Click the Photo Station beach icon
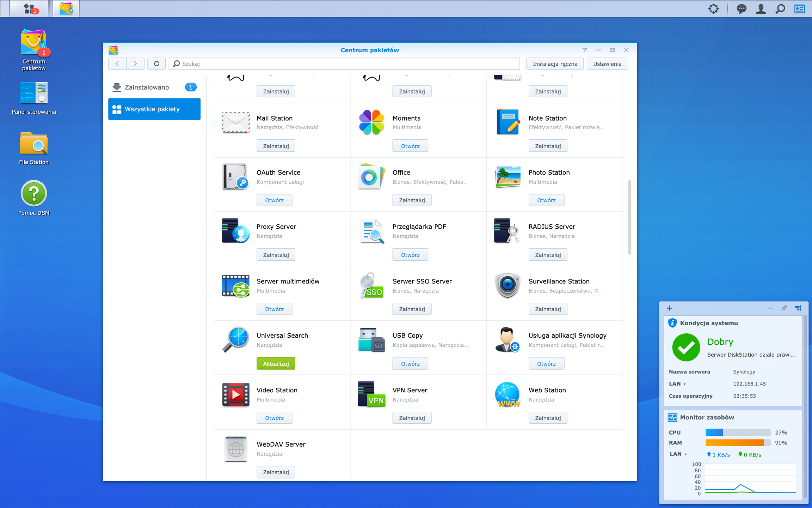812x508 pixels. pyautogui.click(x=508, y=177)
